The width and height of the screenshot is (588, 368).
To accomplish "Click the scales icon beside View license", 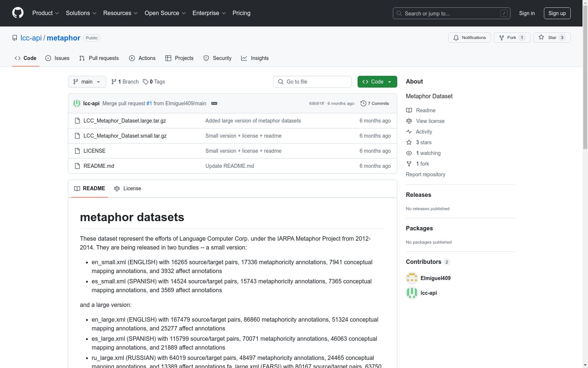I will pos(409,121).
